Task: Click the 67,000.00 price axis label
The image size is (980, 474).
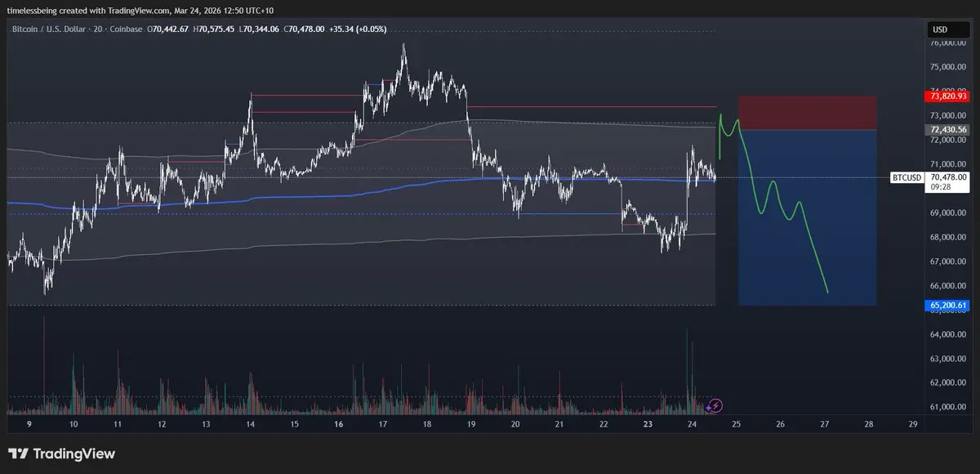Action: click(948, 262)
